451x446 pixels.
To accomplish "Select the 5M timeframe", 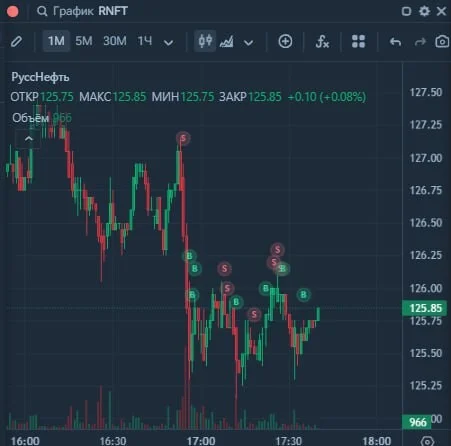I will click(84, 41).
